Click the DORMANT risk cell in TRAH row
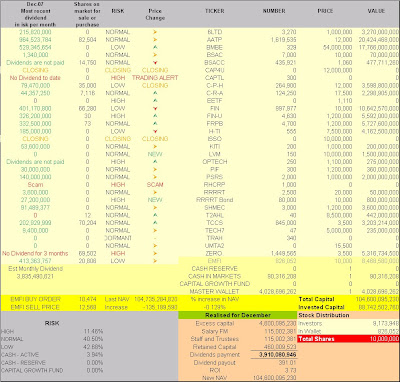 pyautogui.click(x=118, y=238)
